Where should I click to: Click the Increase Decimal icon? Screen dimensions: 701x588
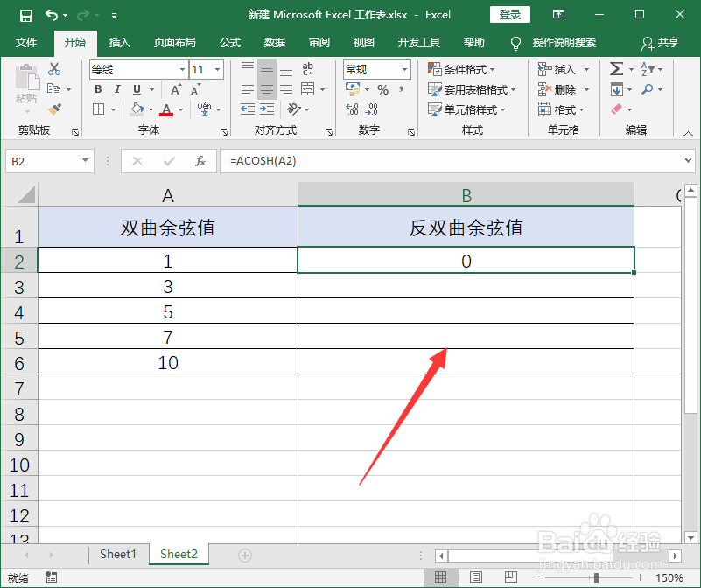pyautogui.click(x=351, y=108)
